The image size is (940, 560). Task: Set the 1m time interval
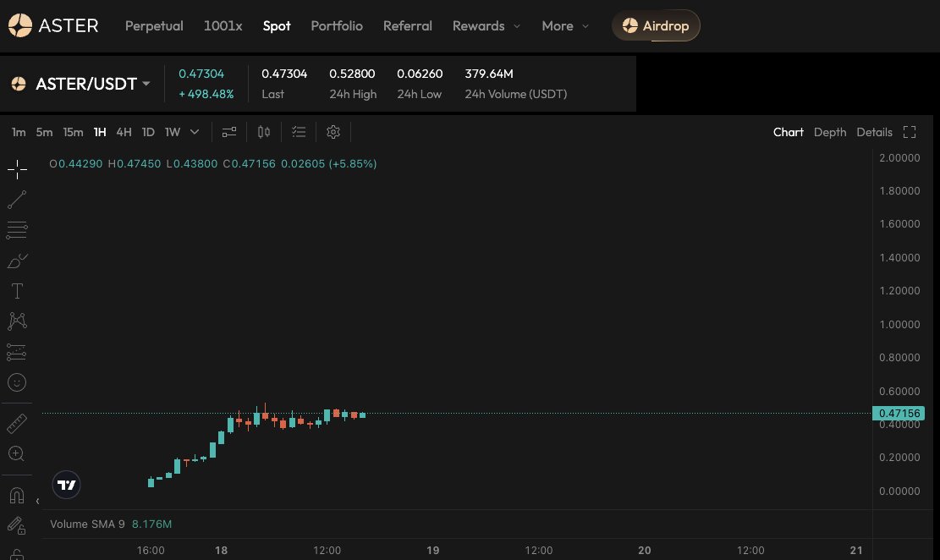point(19,132)
